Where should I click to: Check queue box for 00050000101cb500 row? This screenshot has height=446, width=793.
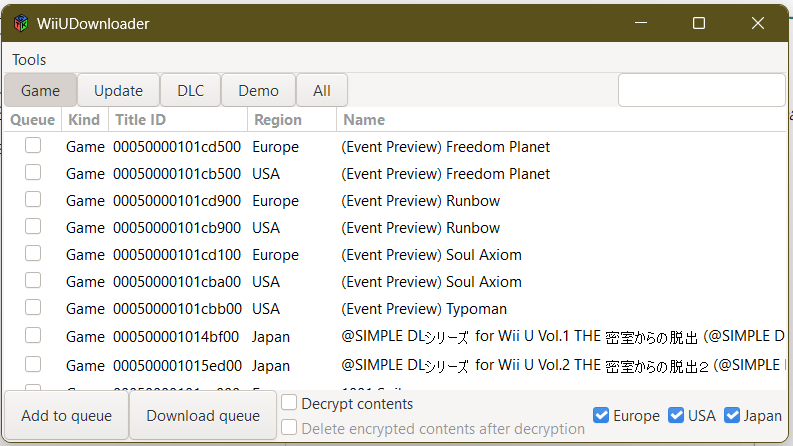(x=33, y=172)
